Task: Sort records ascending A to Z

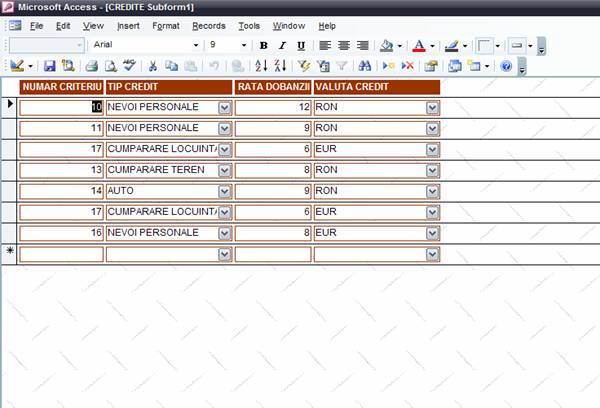Action: (x=261, y=66)
